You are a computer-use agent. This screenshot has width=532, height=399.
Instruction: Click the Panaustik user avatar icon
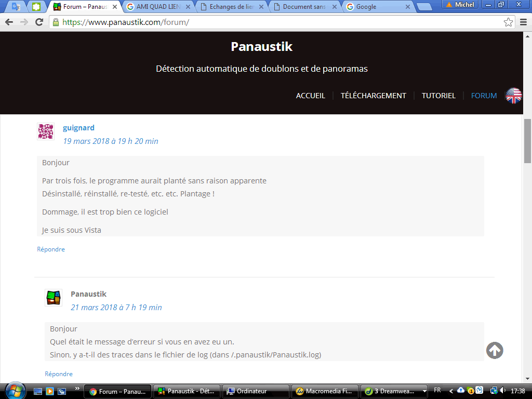pyautogui.click(x=54, y=298)
